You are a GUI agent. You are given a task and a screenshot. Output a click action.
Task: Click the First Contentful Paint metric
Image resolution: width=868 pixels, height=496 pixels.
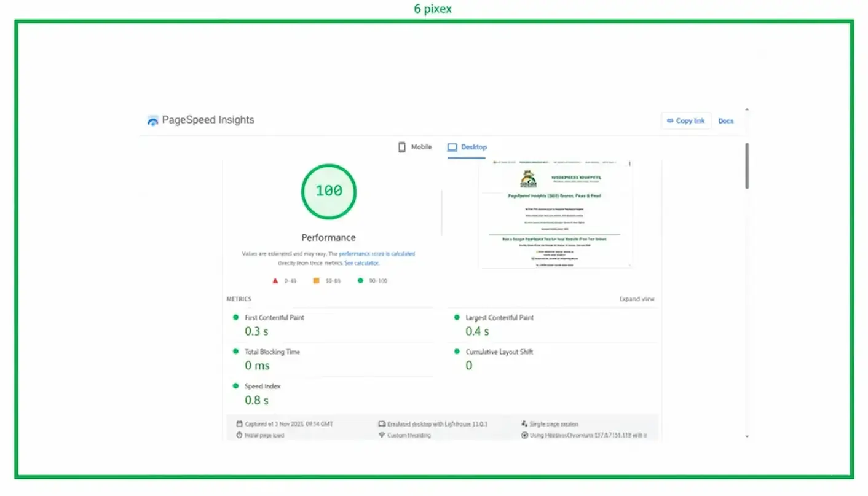[x=274, y=318]
